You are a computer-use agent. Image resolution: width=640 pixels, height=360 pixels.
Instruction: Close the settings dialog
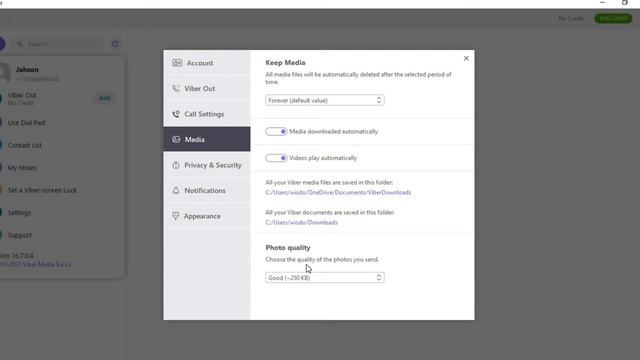click(x=466, y=58)
